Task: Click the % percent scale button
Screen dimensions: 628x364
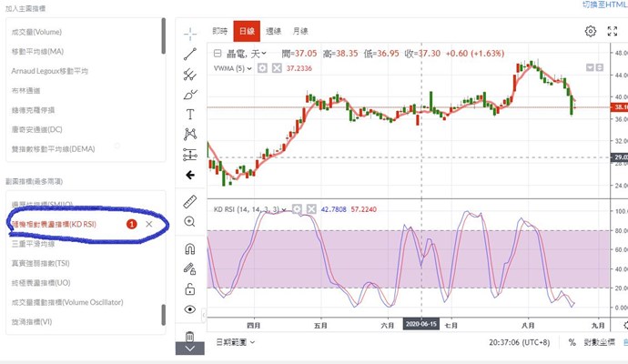Action: pos(572,342)
